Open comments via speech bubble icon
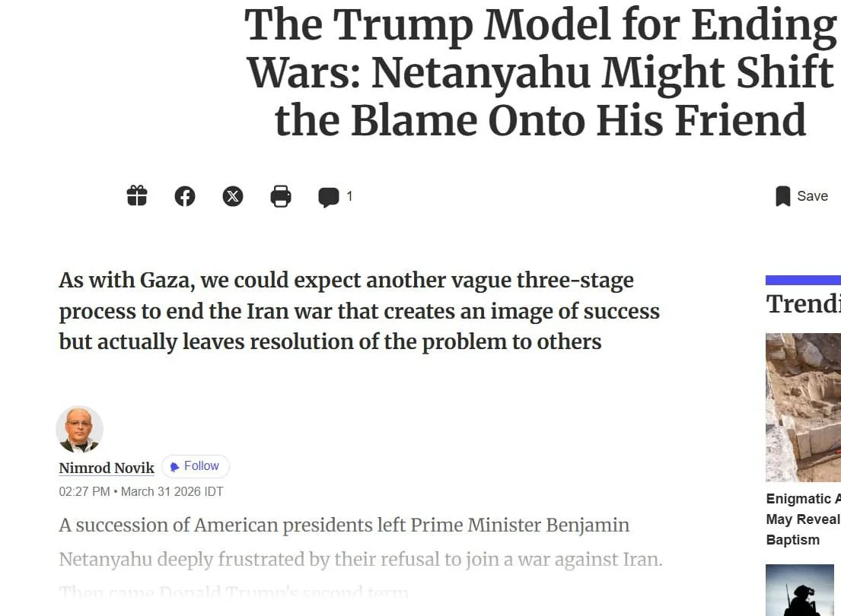 [x=328, y=197]
